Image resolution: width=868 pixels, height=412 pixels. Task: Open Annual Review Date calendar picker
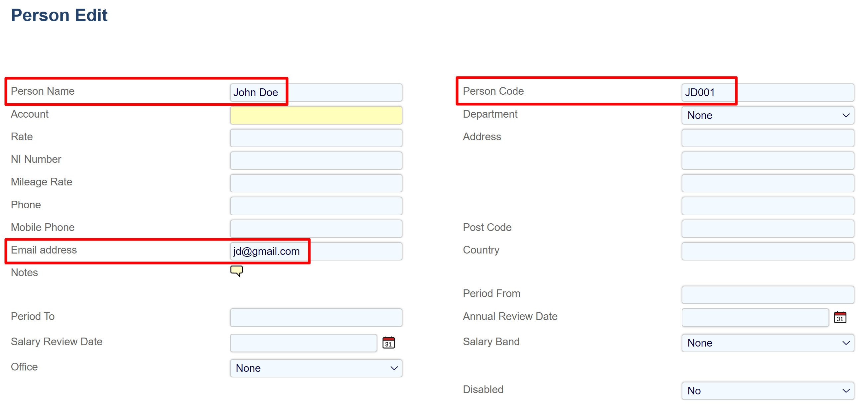(840, 317)
